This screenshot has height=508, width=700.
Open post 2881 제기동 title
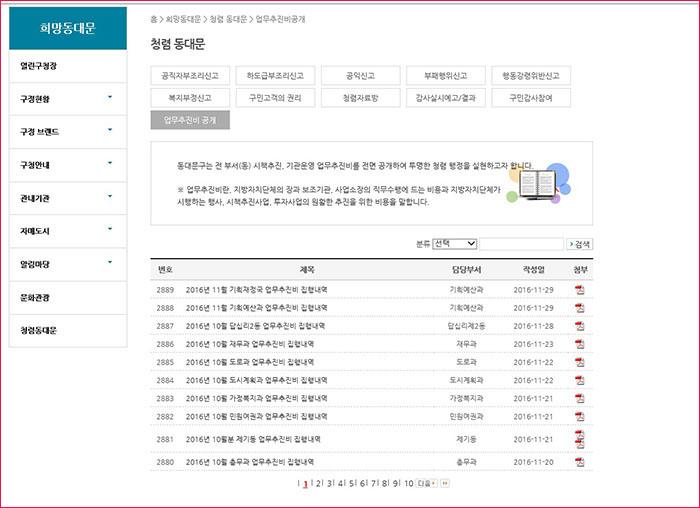pyautogui.click(x=253, y=439)
